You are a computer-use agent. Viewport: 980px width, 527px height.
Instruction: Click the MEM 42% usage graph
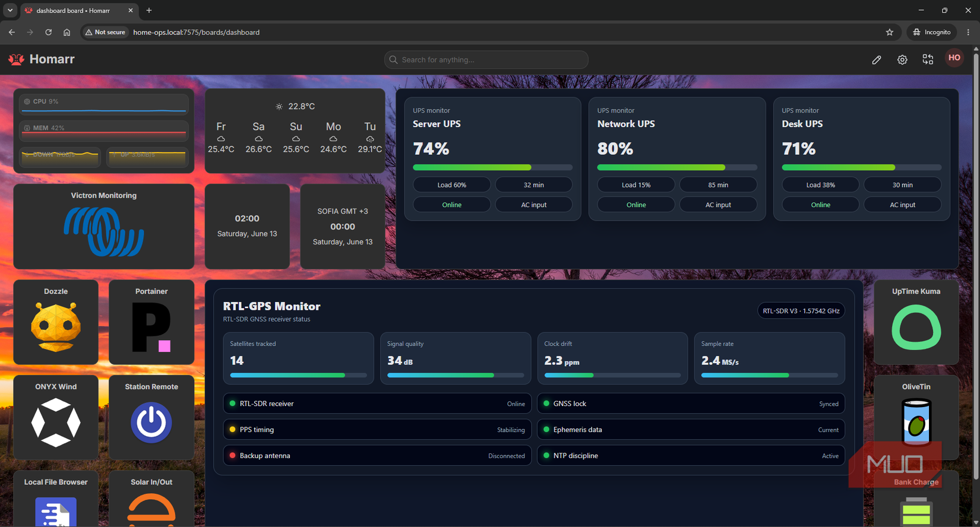click(x=104, y=131)
